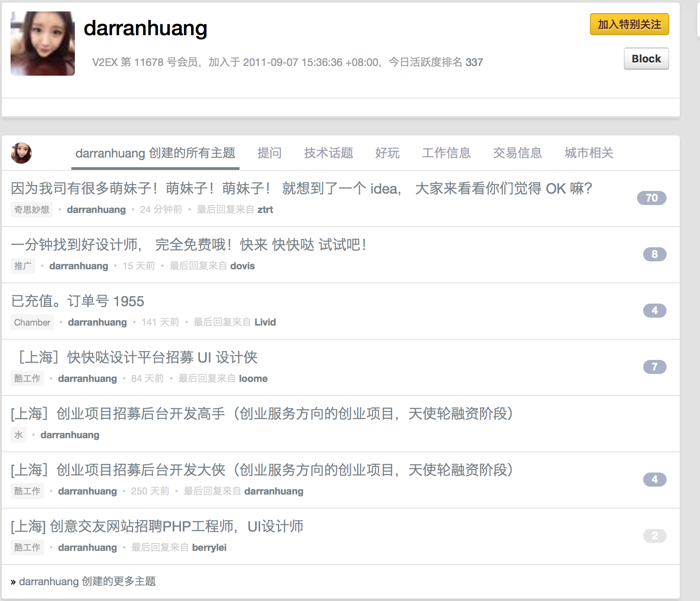Click the large darranhuang profile avatar
Image resolution: width=700 pixels, height=601 pixels.
43,44
